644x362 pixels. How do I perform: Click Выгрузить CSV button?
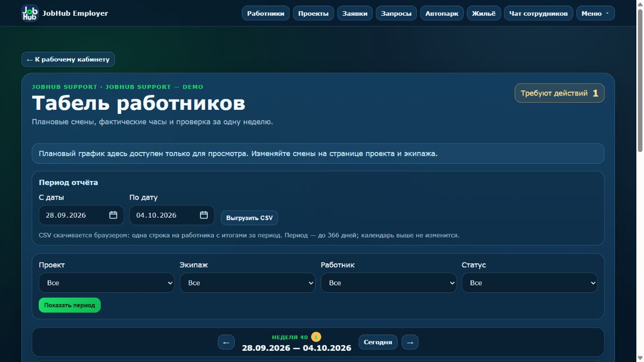(x=249, y=218)
